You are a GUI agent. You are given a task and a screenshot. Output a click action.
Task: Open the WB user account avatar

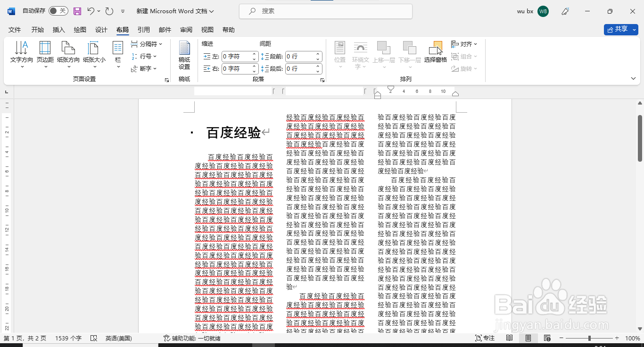[x=543, y=11]
